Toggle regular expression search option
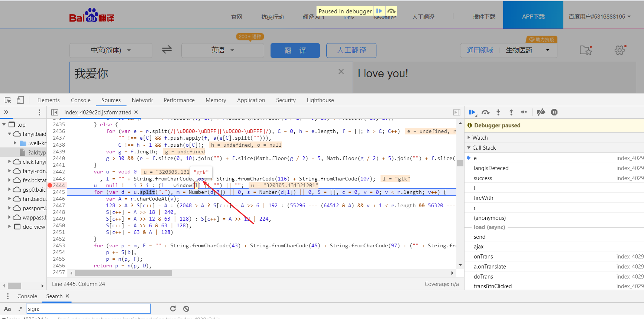The image size is (644, 319). pyautogui.click(x=20, y=309)
